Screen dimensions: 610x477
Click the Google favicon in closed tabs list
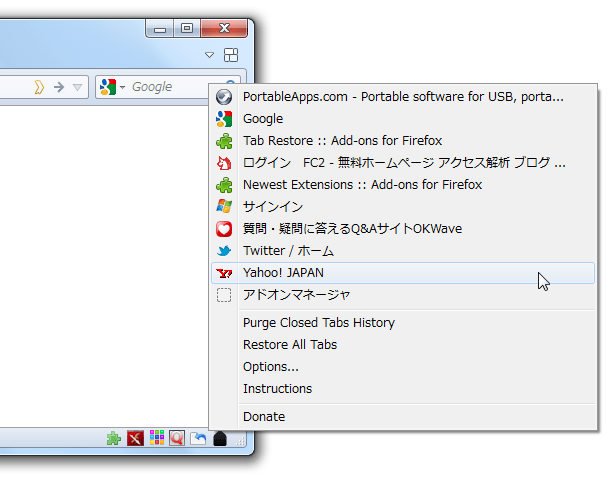point(224,119)
